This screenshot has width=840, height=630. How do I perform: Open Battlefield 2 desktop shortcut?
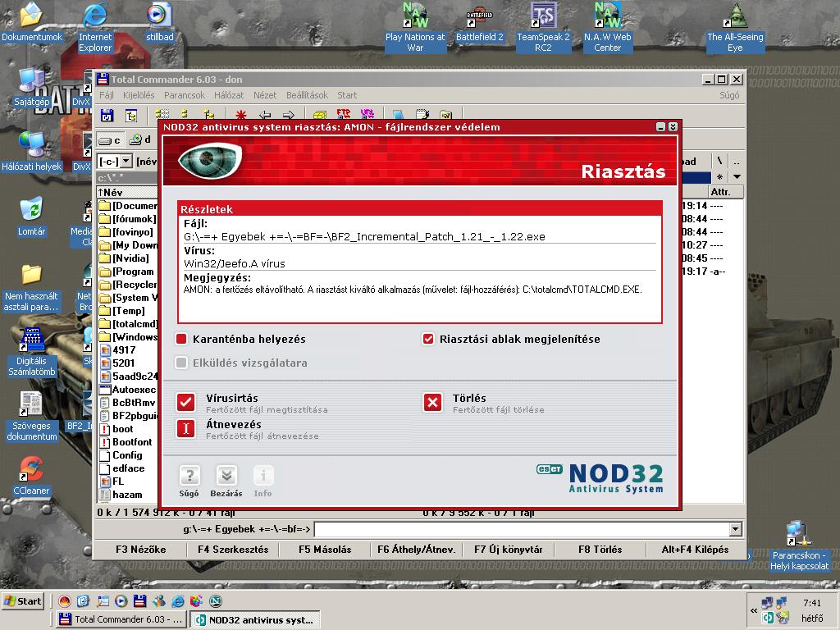tap(480, 16)
